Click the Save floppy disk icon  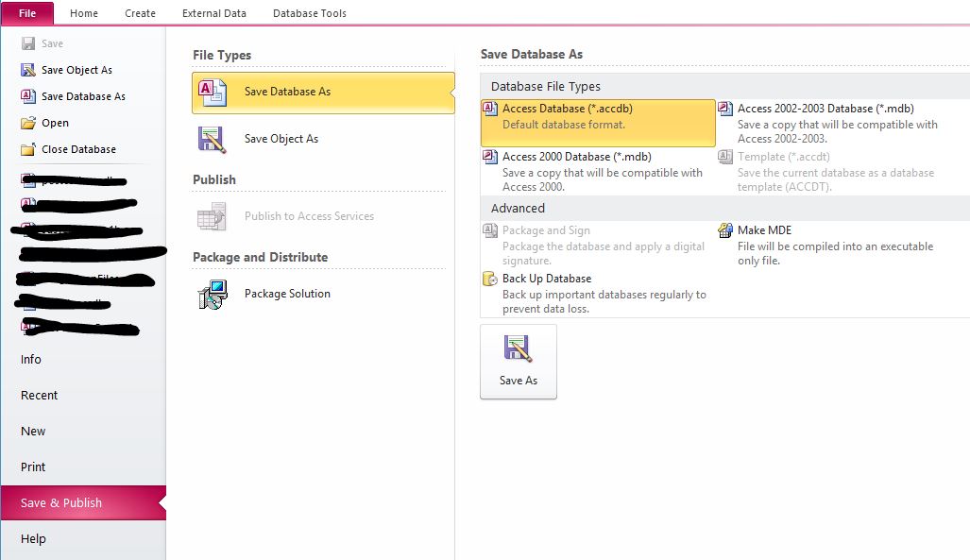click(x=27, y=43)
